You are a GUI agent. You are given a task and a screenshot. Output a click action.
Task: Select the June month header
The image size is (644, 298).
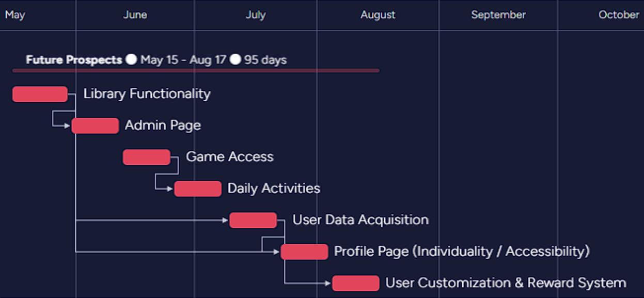(x=135, y=14)
